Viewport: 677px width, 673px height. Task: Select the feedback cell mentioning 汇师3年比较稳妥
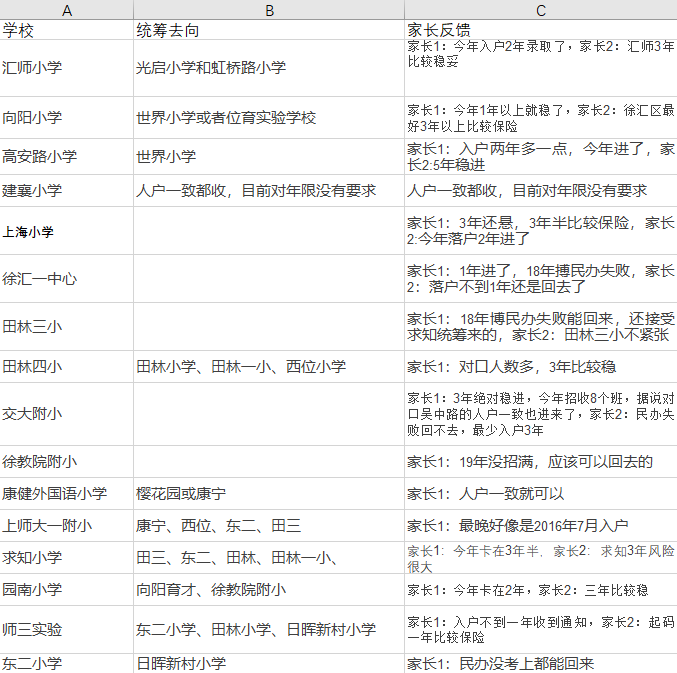tap(541, 68)
